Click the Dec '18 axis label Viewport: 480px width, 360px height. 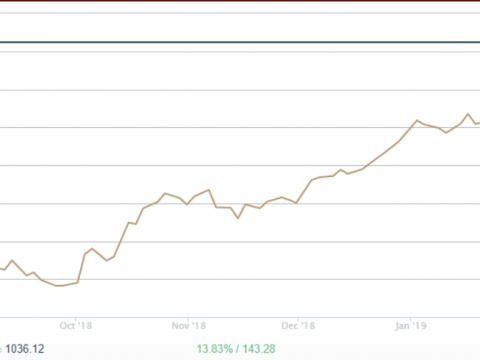[298, 326]
